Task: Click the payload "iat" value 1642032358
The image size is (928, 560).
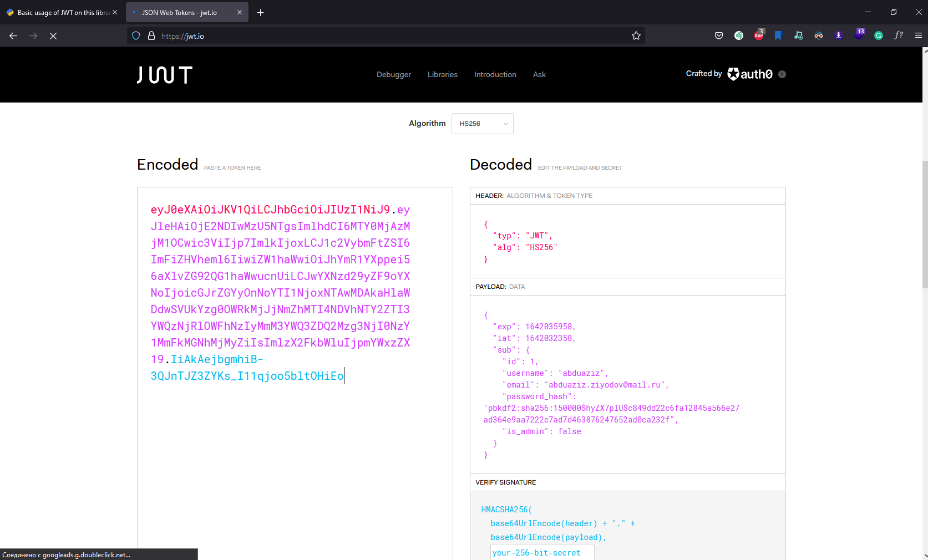Action: pos(549,338)
